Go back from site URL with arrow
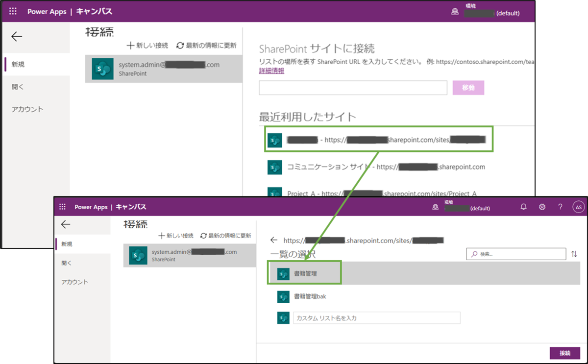This screenshot has width=588, height=364. point(274,240)
